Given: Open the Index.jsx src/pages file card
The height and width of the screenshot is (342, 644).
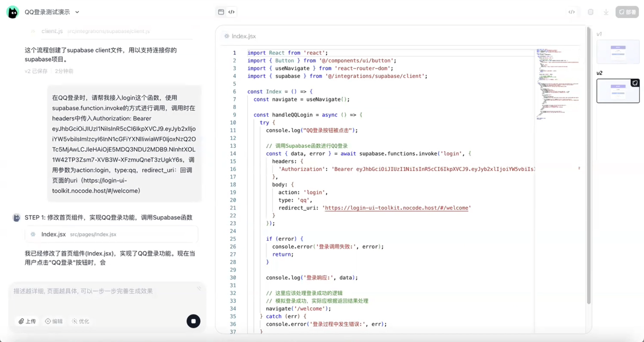Looking at the screenshot, I should tap(111, 234).
